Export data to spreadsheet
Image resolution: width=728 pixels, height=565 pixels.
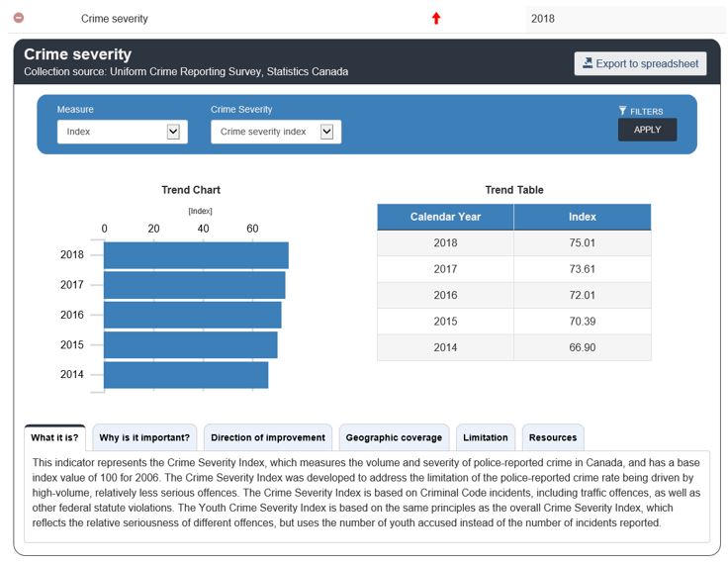(640, 63)
